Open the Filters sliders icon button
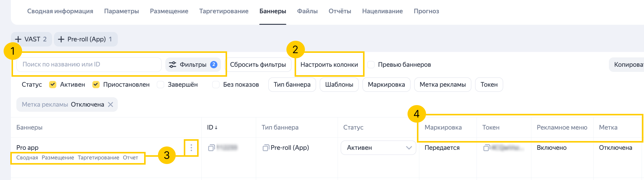Image resolution: width=644 pixels, height=180 pixels. pos(173,65)
